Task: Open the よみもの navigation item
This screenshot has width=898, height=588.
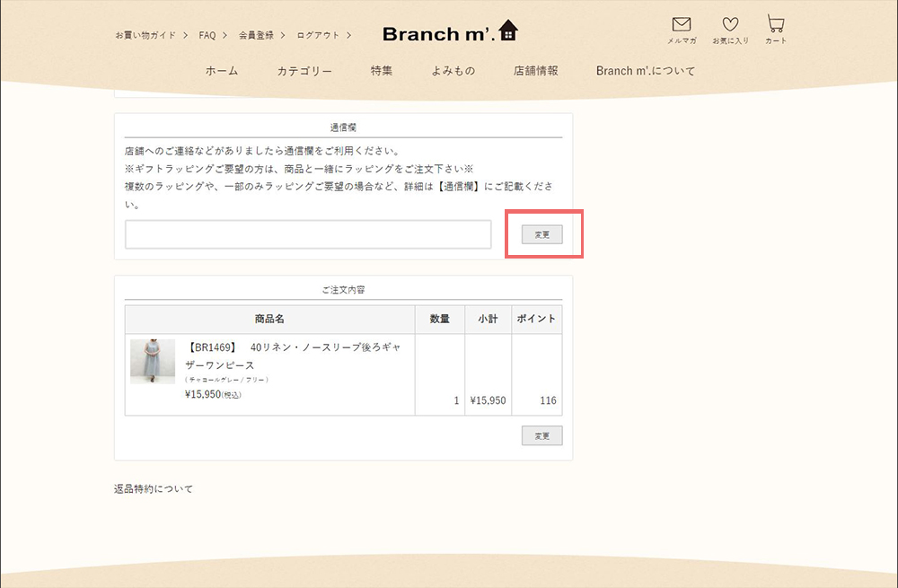Action: [x=453, y=71]
